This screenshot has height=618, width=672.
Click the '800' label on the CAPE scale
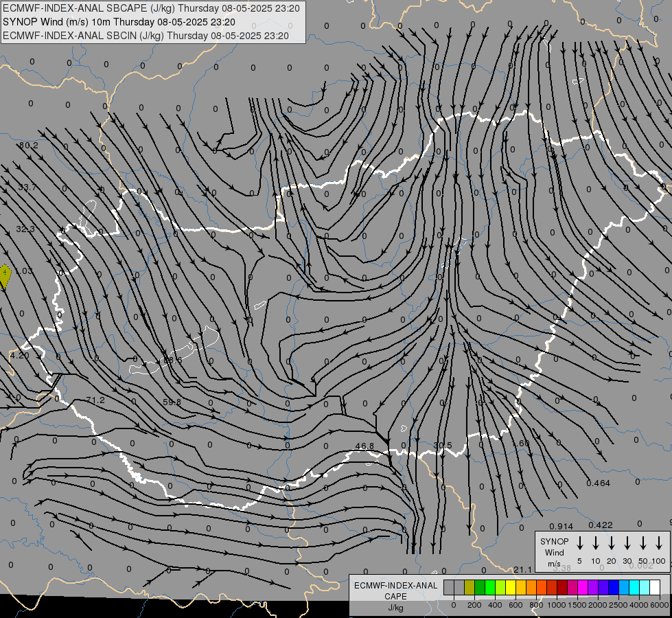tap(536, 605)
